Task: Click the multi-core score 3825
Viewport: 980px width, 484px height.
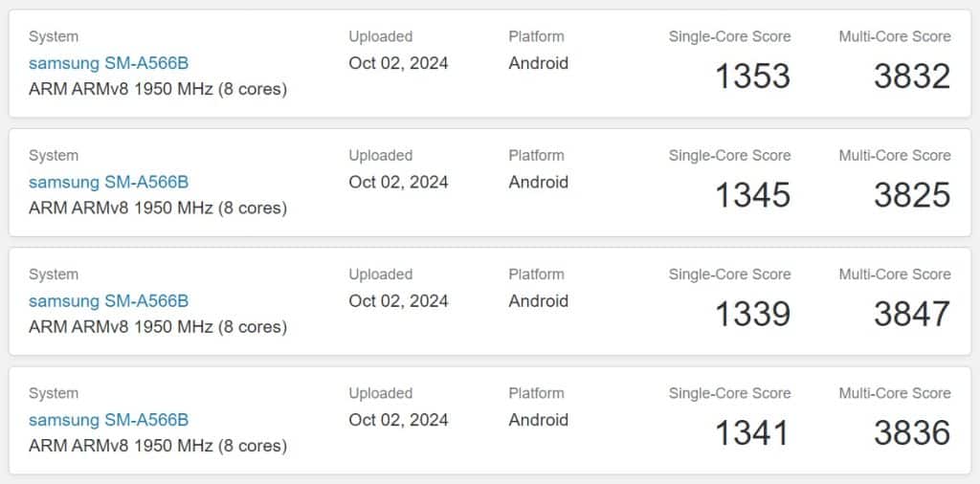Action: 912,195
